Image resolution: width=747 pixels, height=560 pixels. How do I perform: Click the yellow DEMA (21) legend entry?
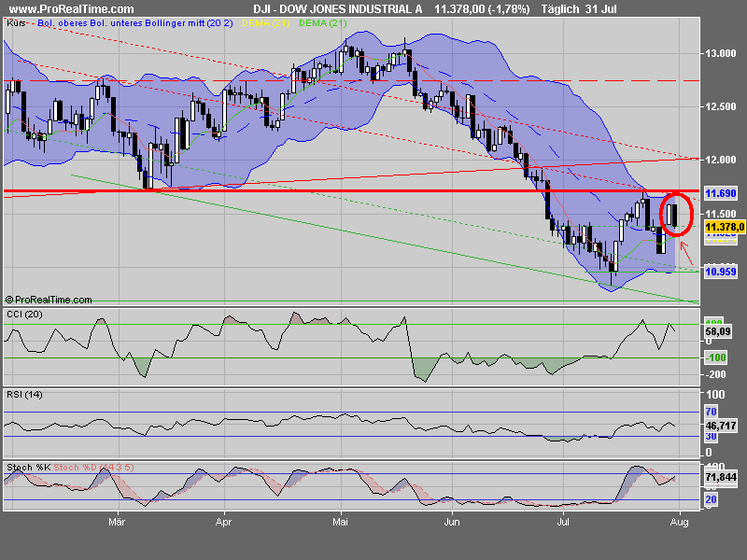[266, 22]
